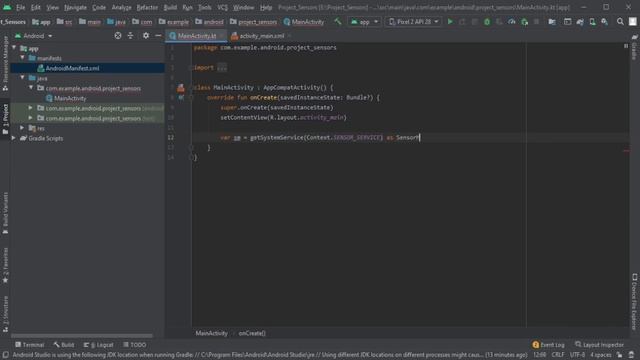Click the error stripe marker on right

(626, 151)
